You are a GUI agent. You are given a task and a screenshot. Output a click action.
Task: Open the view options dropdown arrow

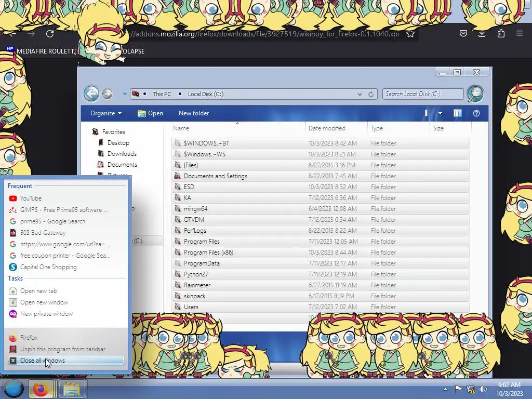coord(440,113)
